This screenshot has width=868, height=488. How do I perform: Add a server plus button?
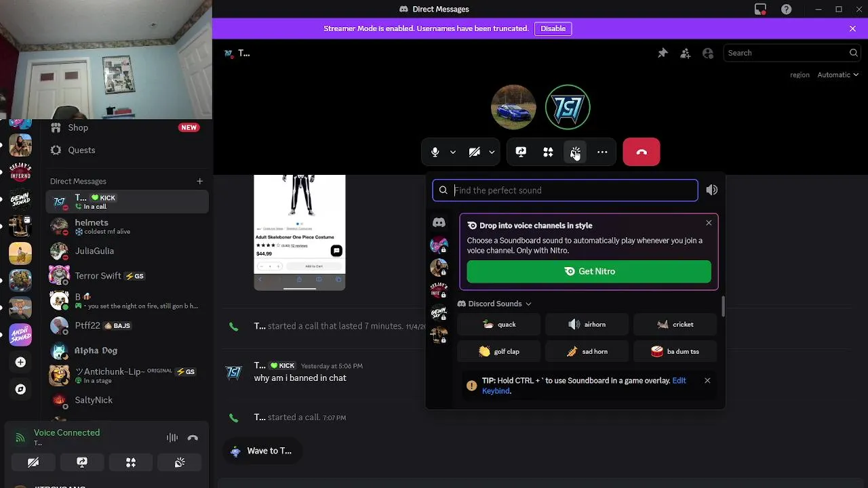20,363
